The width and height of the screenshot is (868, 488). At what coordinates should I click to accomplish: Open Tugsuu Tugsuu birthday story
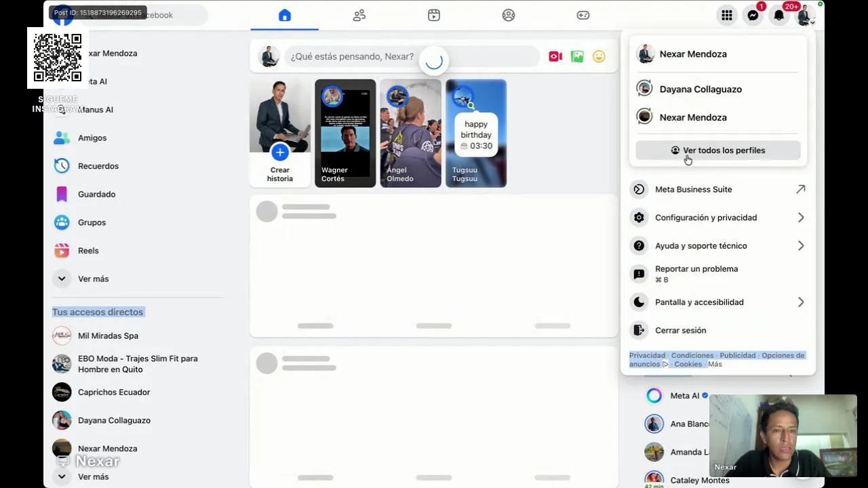point(476,134)
